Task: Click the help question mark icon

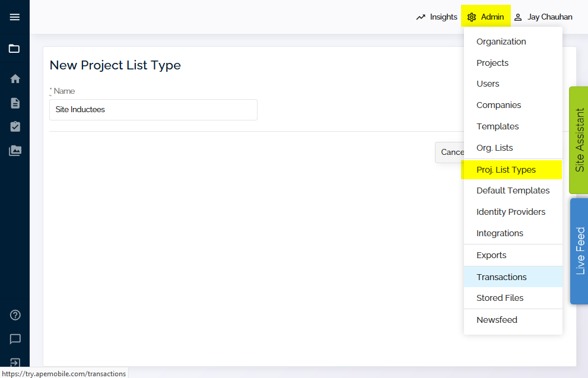Action: tap(15, 315)
